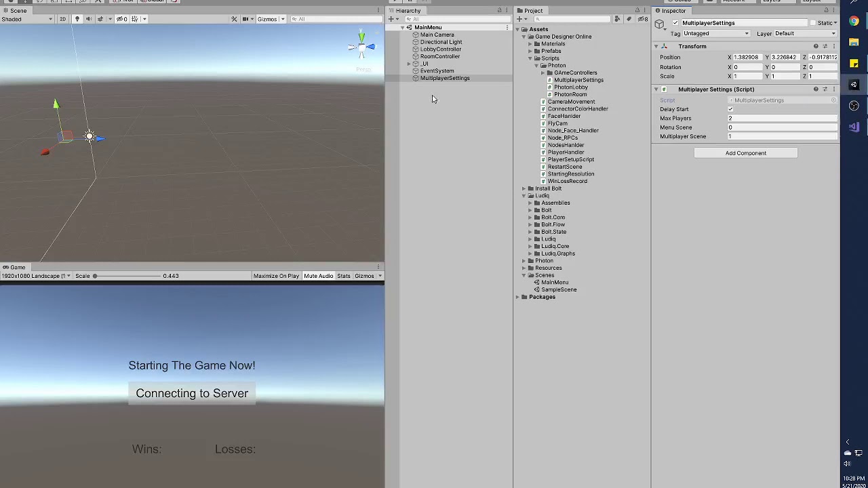Collapse the Scripts folder in Project

point(530,58)
